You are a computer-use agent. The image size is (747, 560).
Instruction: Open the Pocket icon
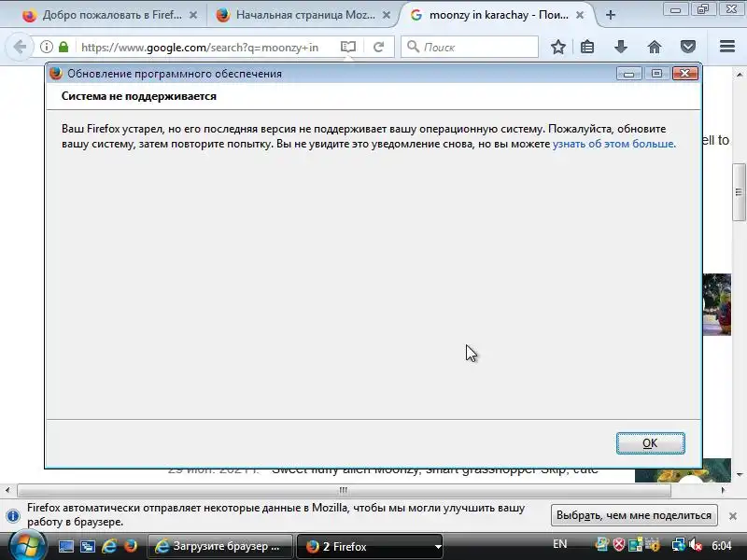tap(688, 47)
